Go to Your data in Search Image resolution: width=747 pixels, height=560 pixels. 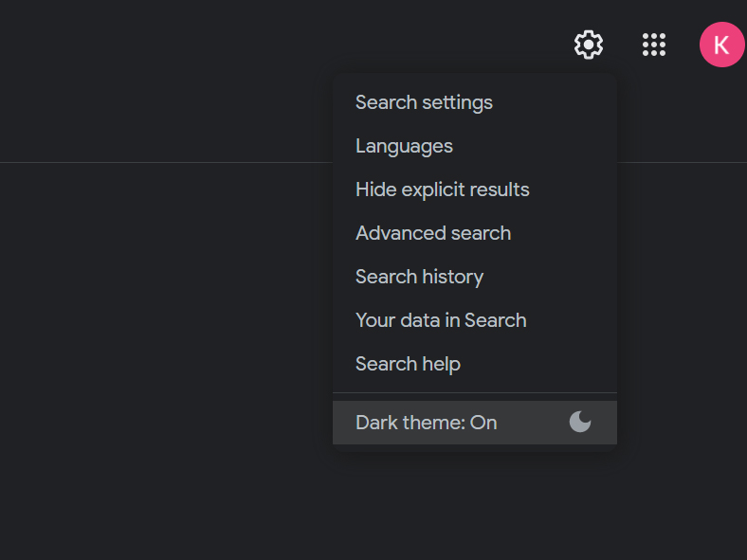pos(441,320)
